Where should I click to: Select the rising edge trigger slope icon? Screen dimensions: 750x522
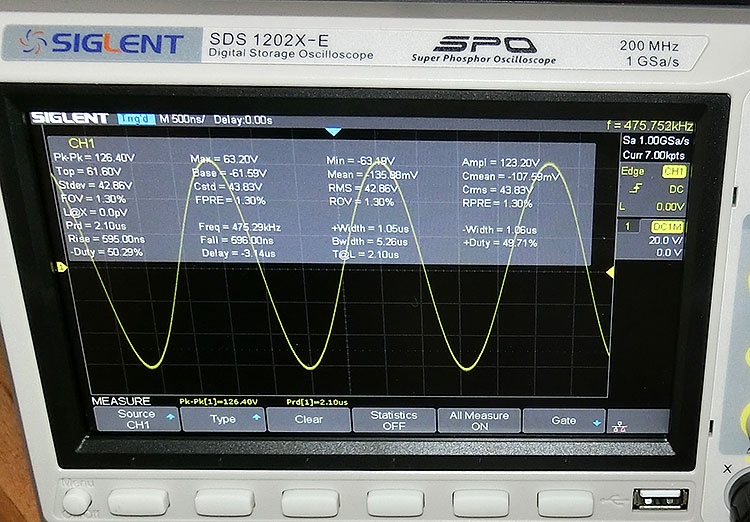click(x=635, y=189)
